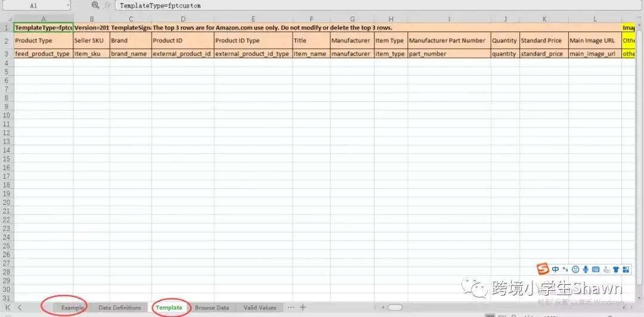Screen dimensions: 644x317
Task: Click the 'Main Image URL' cell
Action: click(x=595, y=41)
